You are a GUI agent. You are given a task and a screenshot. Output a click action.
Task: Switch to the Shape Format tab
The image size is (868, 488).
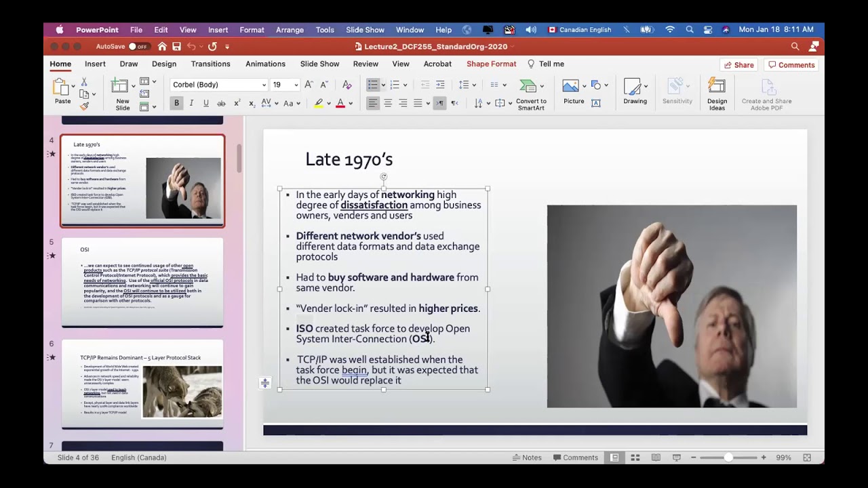[491, 64]
